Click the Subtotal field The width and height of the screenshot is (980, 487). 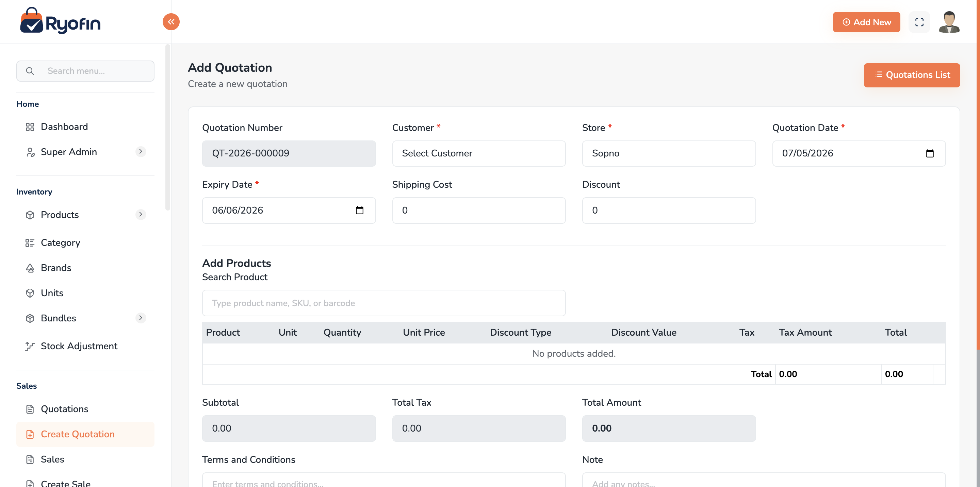pos(289,428)
